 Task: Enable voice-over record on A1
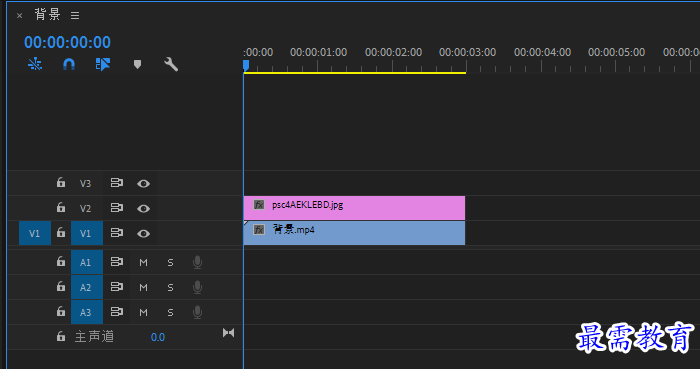pyautogui.click(x=197, y=262)
